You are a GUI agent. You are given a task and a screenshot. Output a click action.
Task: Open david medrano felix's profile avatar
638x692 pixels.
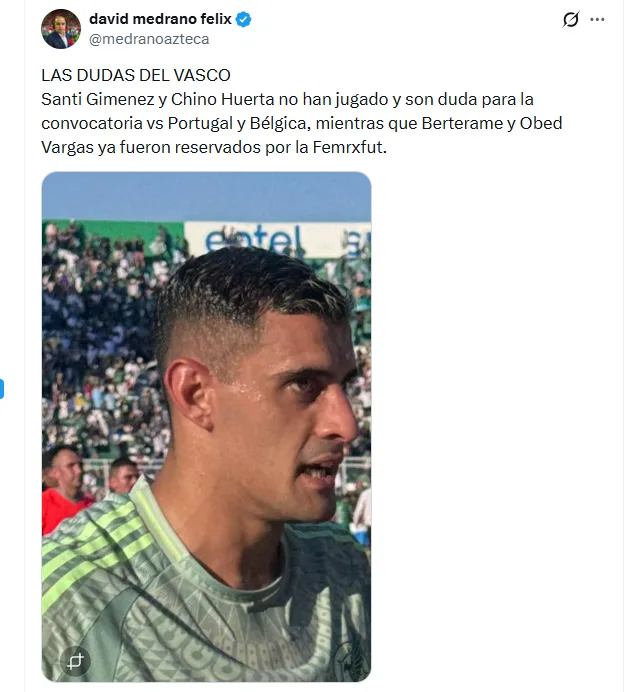(x=61, y=29)
